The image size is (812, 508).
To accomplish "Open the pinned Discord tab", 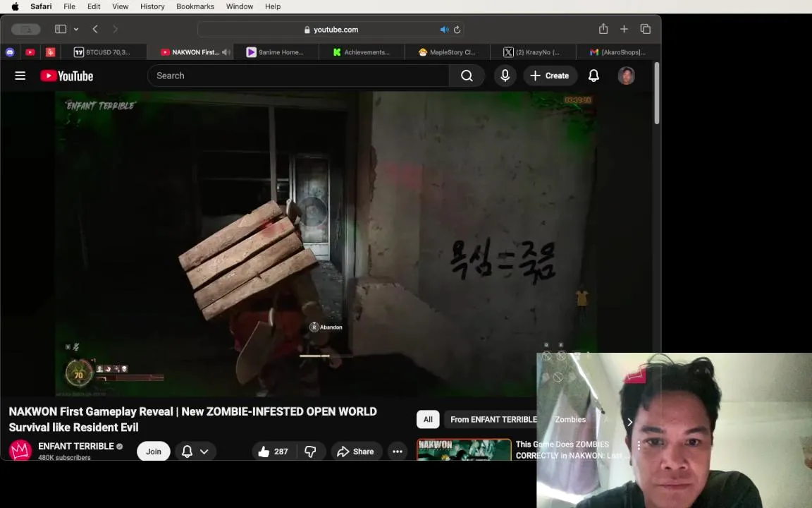I will (x=10, y=52).
